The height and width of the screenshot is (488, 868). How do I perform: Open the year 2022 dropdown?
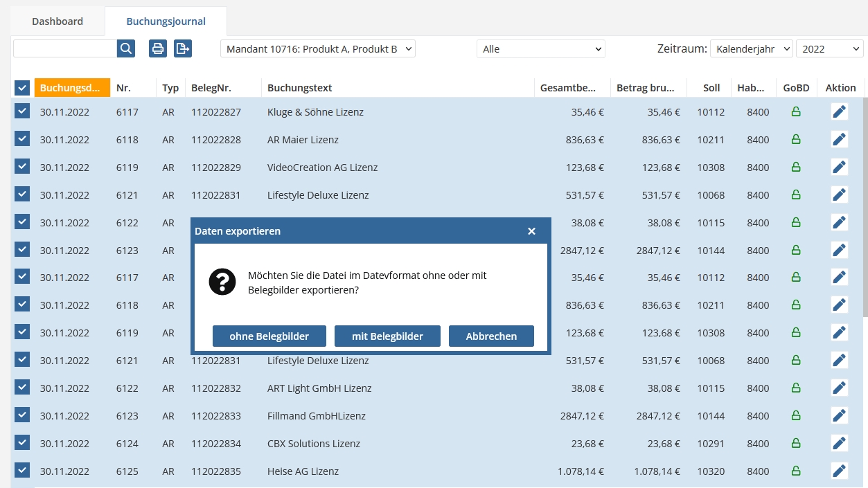coord(829,49)
